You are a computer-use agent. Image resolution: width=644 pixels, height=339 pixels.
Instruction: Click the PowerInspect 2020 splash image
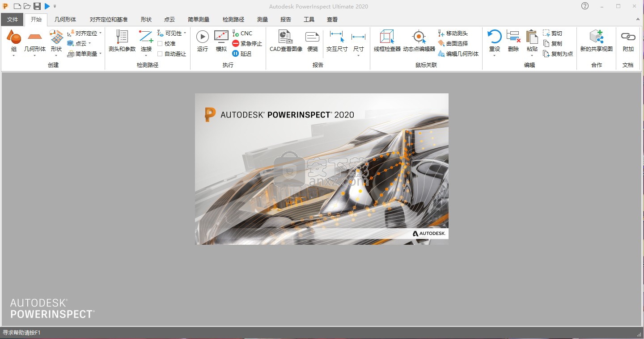click(x=322, y=169)
